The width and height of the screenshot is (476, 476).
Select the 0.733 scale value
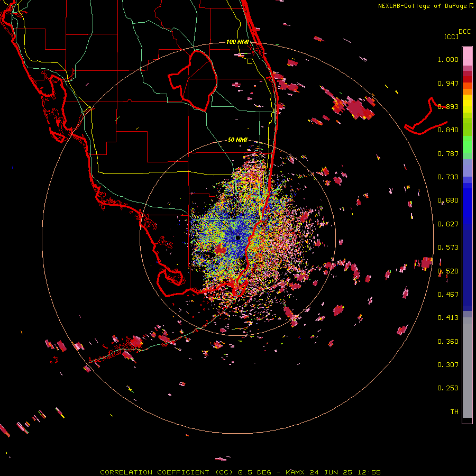(448, 177)
